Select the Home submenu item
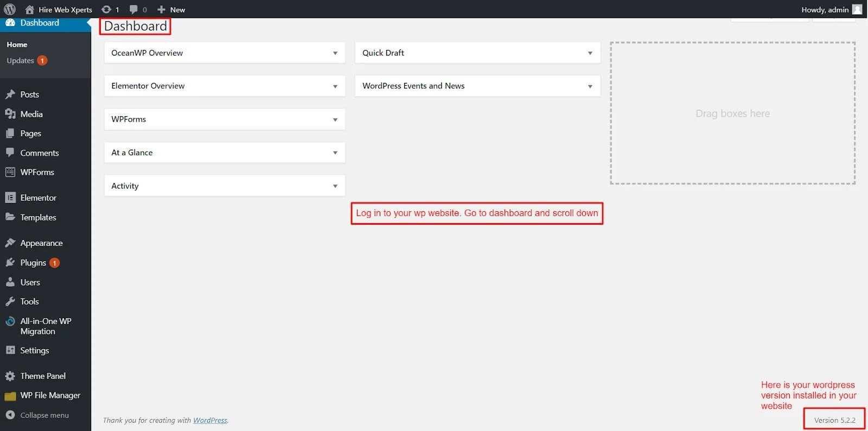Image resolution: width=868 pixels, height=431 pixels. pyautogui.click(x=17, y=45)
